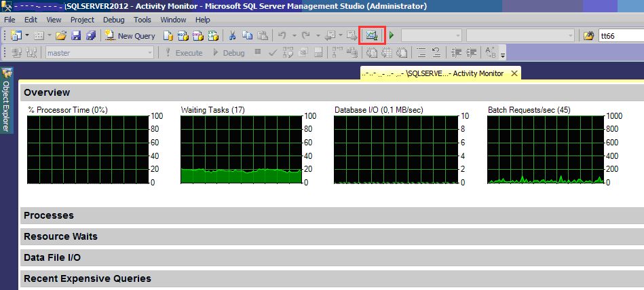
Task: Open the Help menu
Action: click(x=203, y=20)
